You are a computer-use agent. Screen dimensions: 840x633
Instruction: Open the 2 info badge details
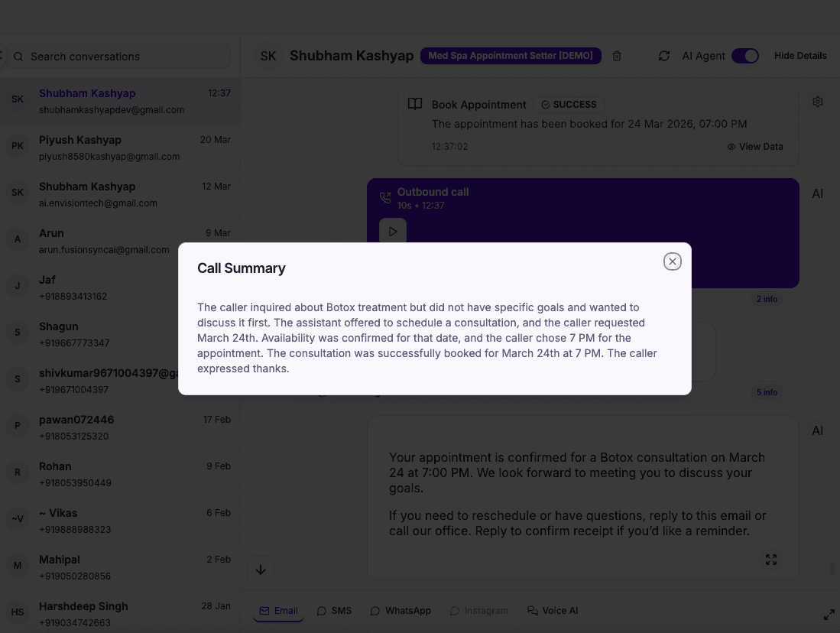click(767, 299)
